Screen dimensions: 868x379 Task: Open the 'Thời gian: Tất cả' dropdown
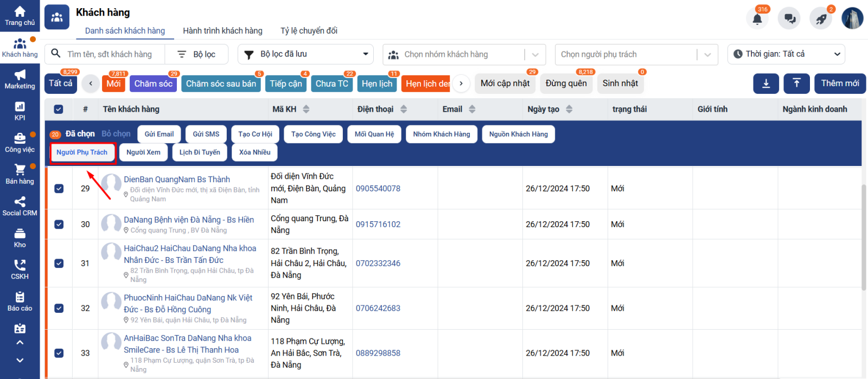786,54
